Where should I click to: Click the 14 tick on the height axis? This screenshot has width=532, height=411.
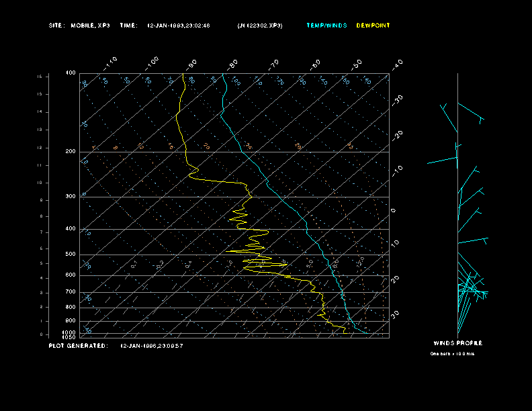[x=40, y=112]
